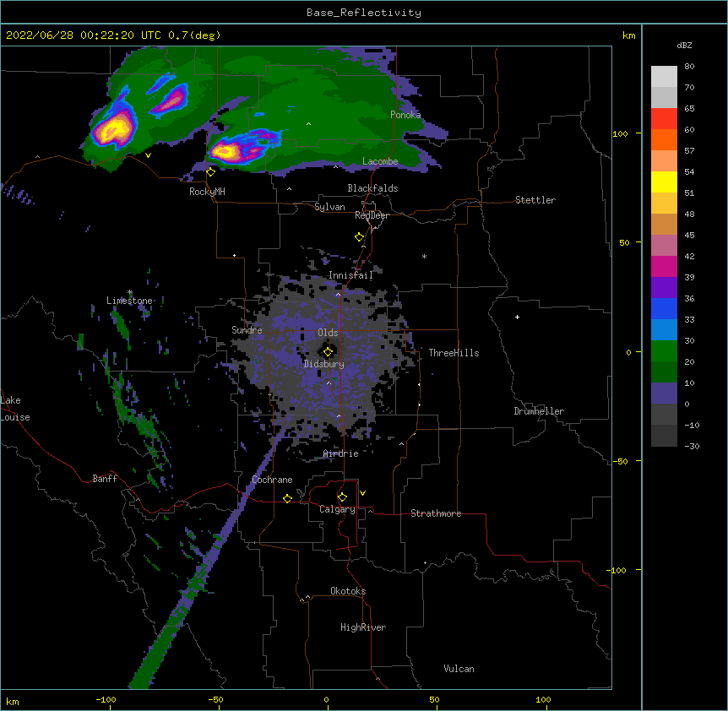Select the 36 dBZ blue swatch in legend
728x711 pixels.
pos(664,308)
